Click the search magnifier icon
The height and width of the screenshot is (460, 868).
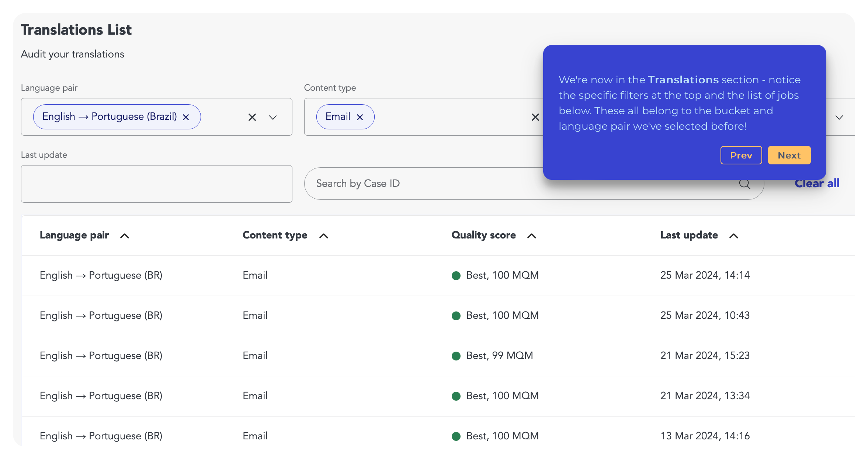coord(744,184)
